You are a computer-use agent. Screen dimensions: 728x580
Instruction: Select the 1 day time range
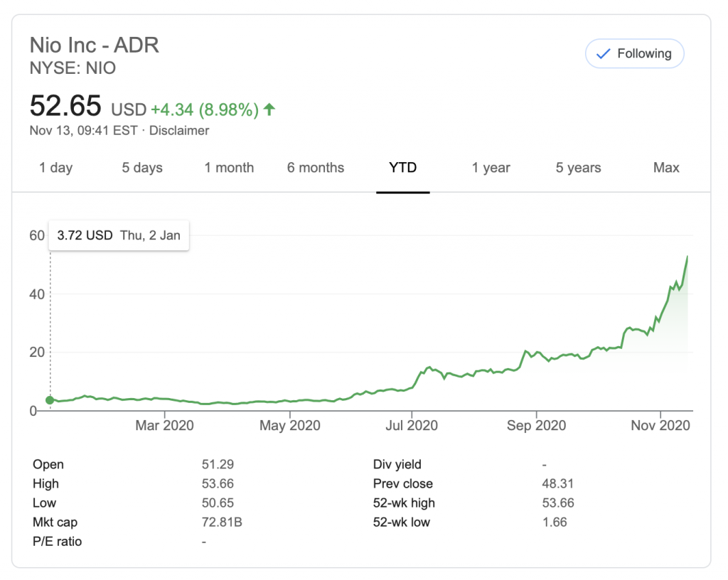55,168
